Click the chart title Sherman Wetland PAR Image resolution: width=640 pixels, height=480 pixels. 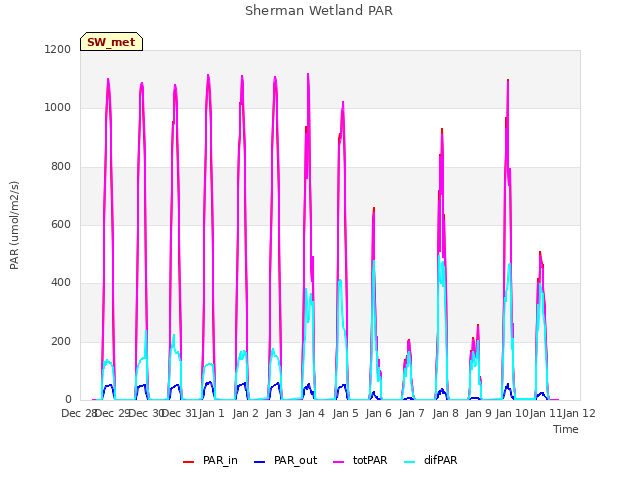pyautogui.click(x=319, y=11)
